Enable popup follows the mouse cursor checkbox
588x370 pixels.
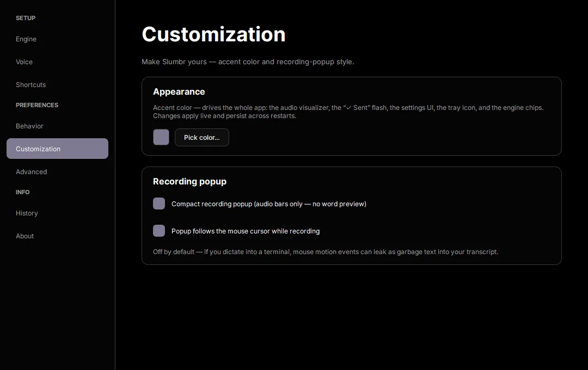coord(159,231)
